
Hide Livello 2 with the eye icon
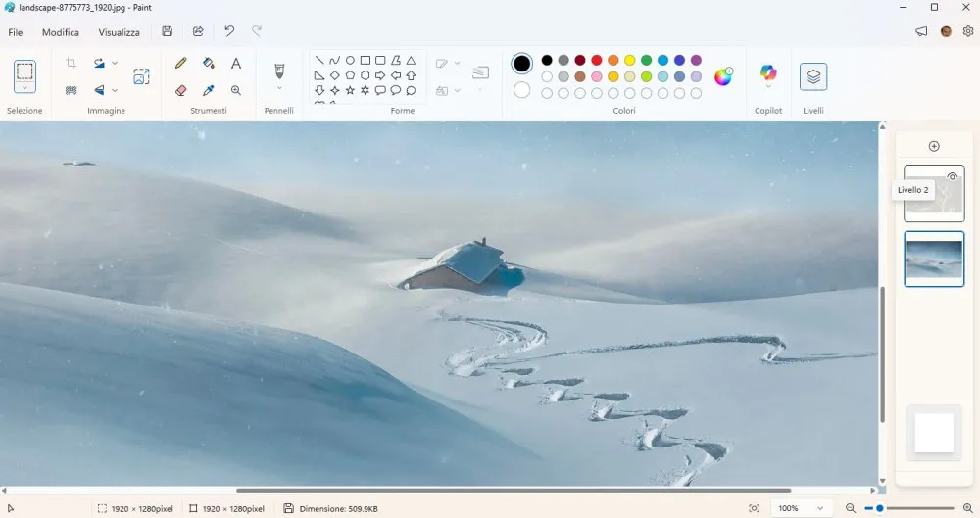[952, 176]
